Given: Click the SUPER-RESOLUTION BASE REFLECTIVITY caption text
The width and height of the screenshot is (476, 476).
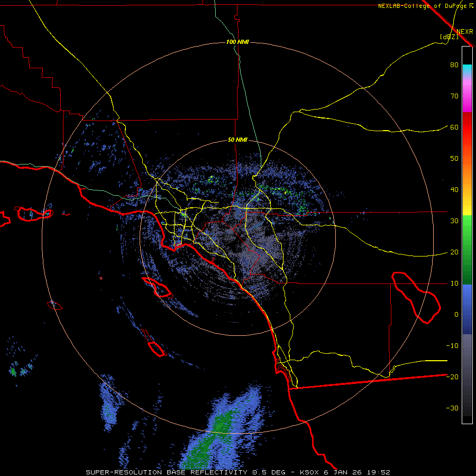Looking at the screenshot, I should tap(168, 472).
